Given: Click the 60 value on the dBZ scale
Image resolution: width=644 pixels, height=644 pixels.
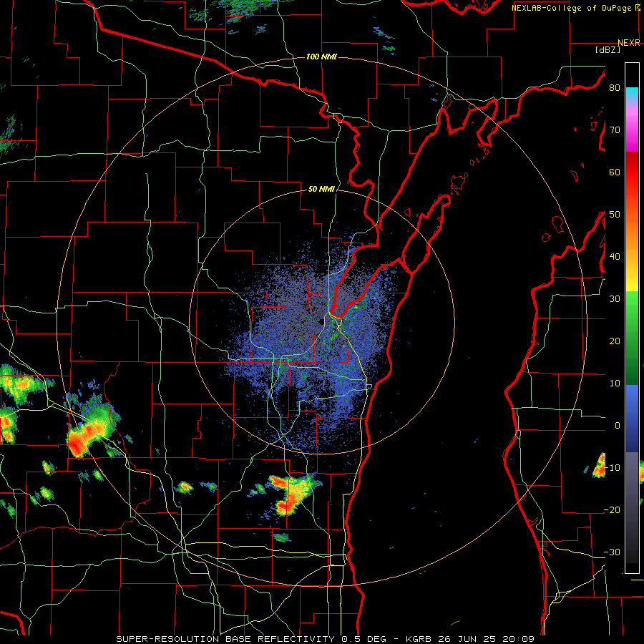Looking at the screenshot, I should pos(615,172).
